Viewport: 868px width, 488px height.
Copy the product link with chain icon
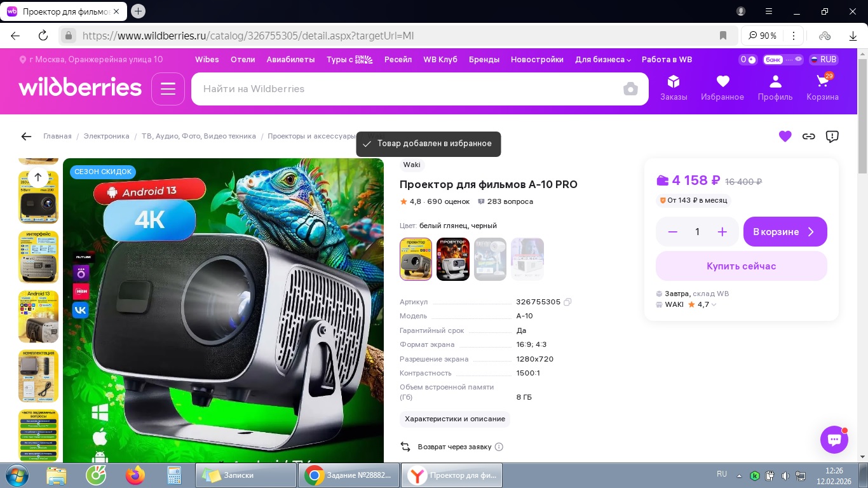(809, 136)
